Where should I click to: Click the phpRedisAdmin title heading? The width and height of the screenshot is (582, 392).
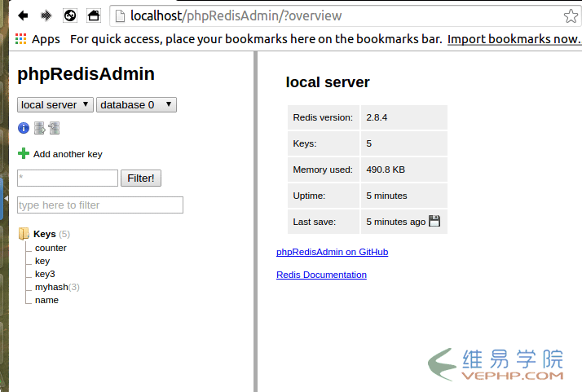tap(86, 74)
